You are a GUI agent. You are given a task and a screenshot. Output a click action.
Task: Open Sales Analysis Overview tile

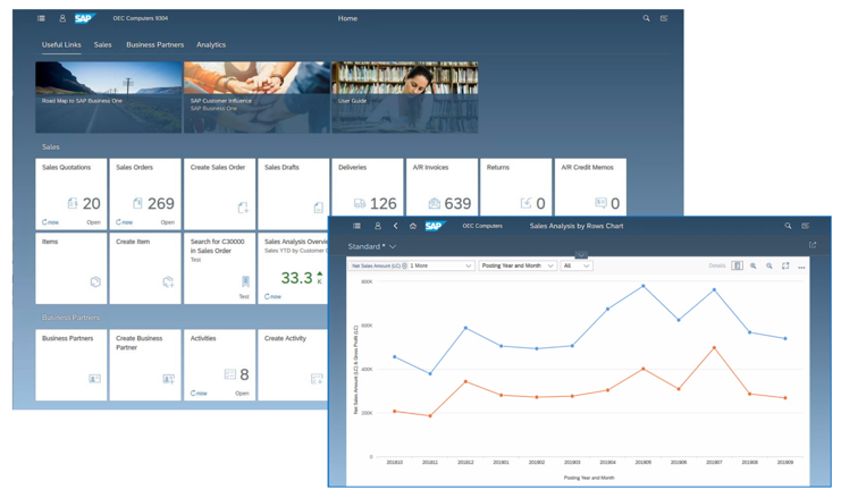coord(293,268)
